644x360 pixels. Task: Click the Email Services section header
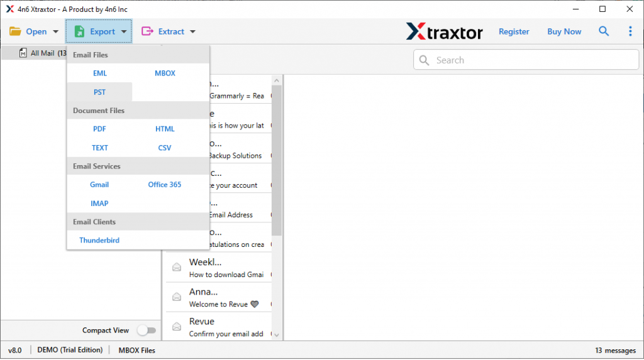138,166
